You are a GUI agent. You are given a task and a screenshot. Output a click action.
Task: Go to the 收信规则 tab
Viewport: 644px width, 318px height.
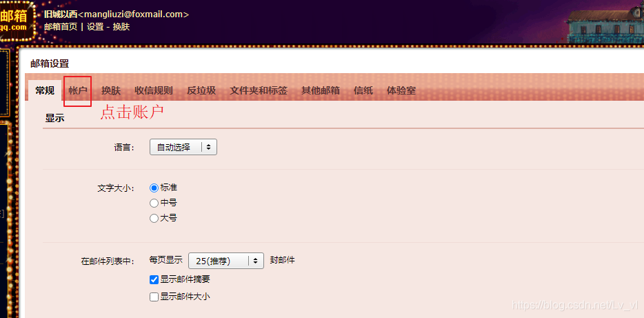point(154,91)
